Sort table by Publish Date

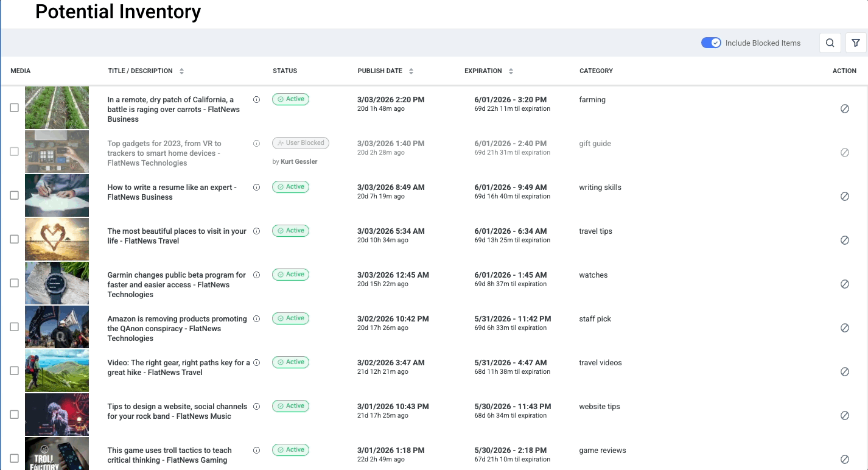411,71
